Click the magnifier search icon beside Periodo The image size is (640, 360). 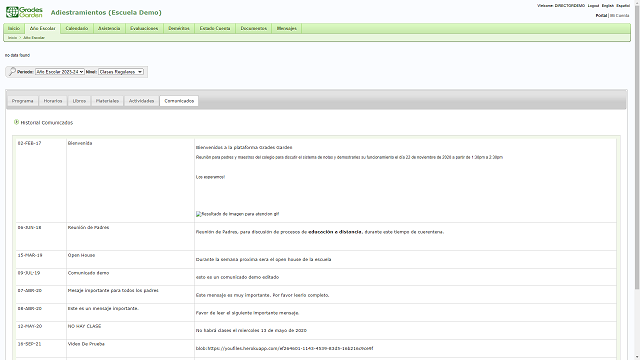click(x=12, y=71)
